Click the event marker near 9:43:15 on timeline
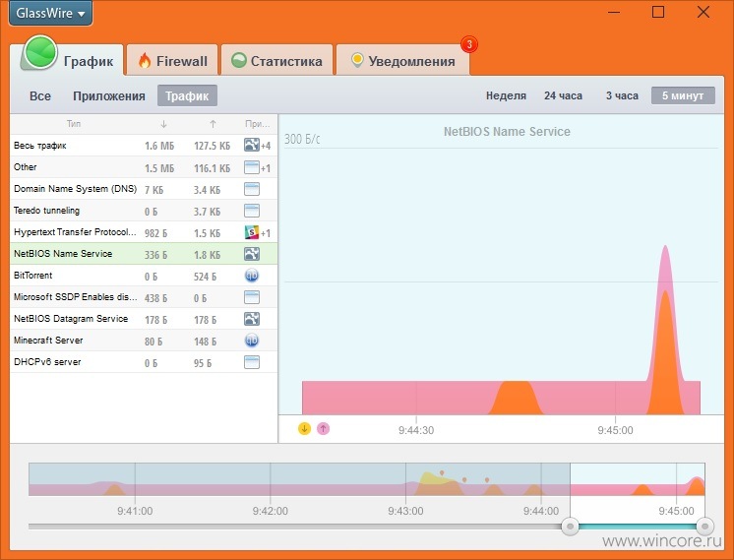Screen dimensions: 734x560 tap(442, 473)
